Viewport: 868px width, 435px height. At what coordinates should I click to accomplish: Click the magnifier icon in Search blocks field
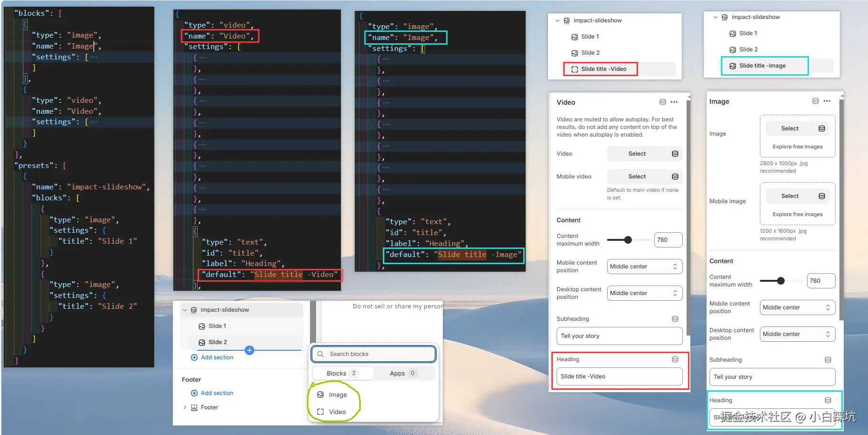(x=320, y=354)
